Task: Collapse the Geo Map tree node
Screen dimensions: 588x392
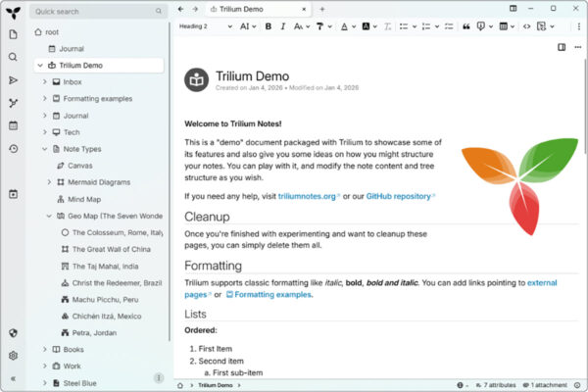Action: coord(49,216)
